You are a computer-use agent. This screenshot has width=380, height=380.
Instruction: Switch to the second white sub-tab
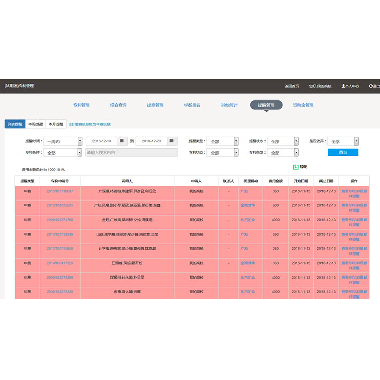point(36,124)
